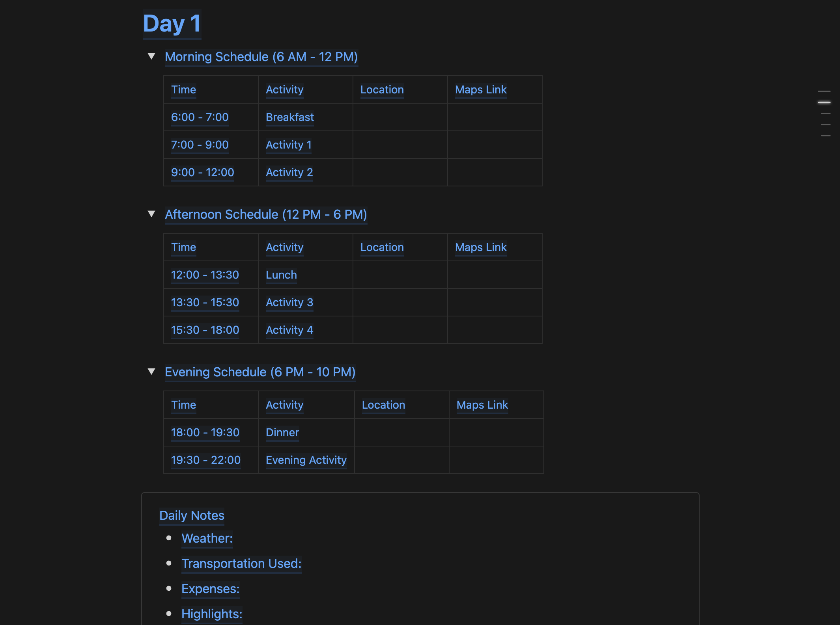The image size is (840, 625).
Task: Collapse the Morning Schedule toggle triangle
Action: (151, 56)
